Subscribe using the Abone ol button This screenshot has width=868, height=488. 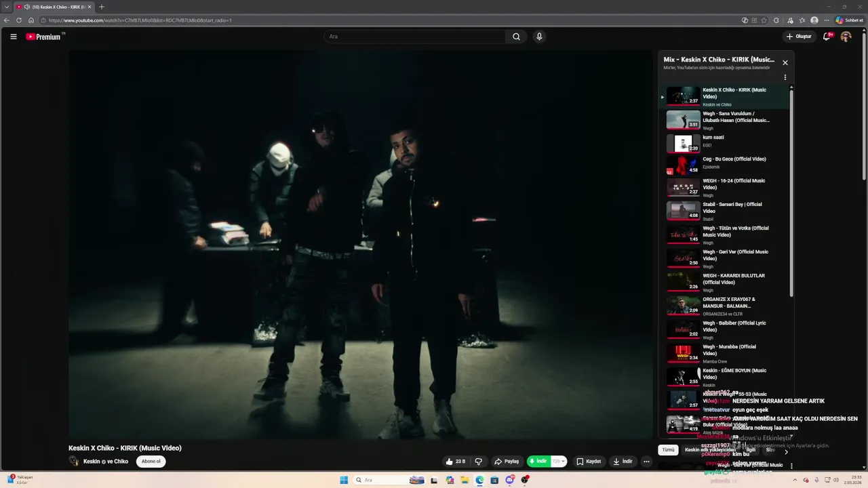pos(151,462)
